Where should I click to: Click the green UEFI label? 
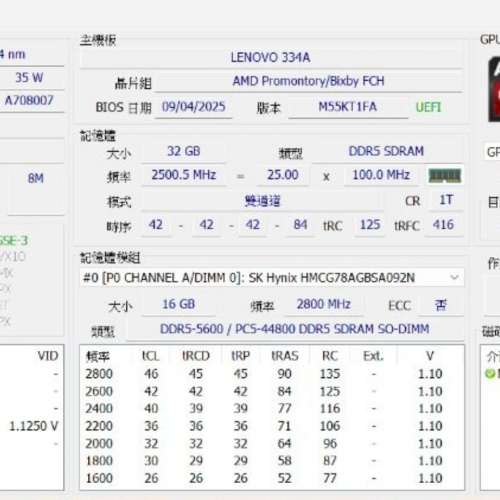[x=428, y=107]
